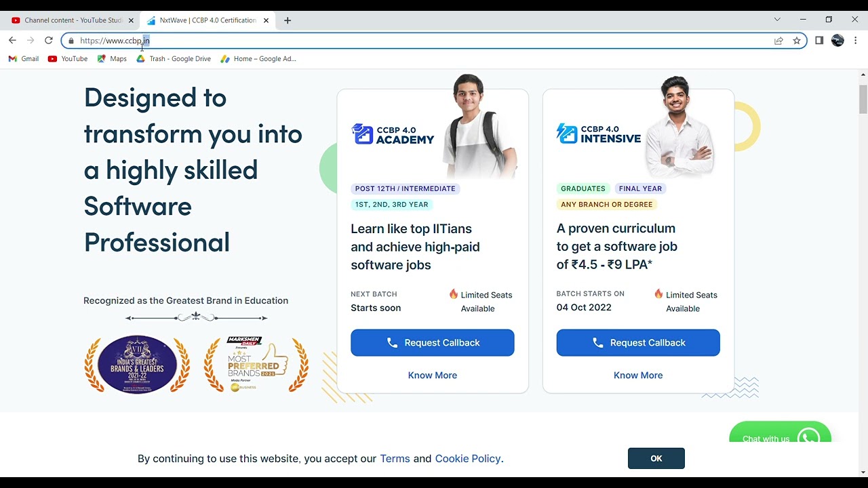Click the Recognized as the Greatest Brand text

coord(186,301)
